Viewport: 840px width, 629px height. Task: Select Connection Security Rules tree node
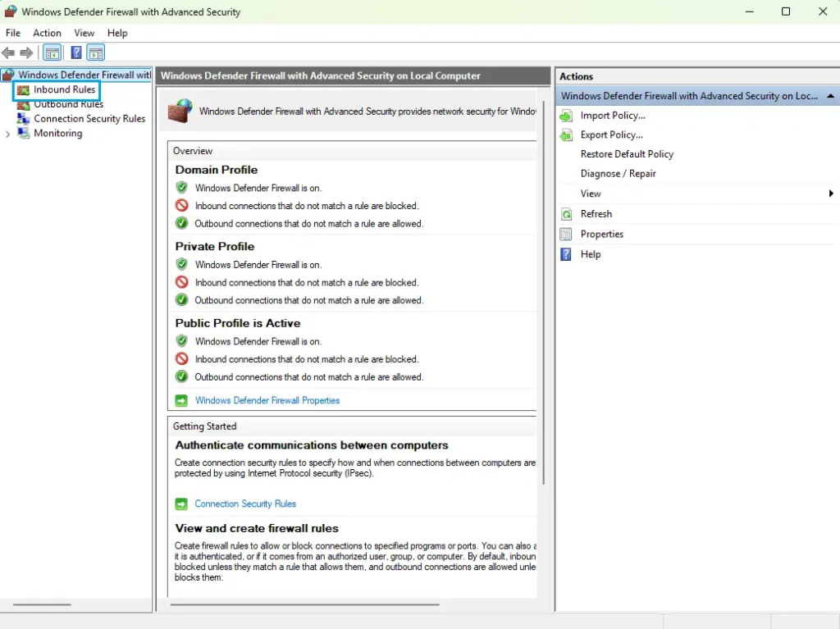pyautogui.click(x=89, y=118)
